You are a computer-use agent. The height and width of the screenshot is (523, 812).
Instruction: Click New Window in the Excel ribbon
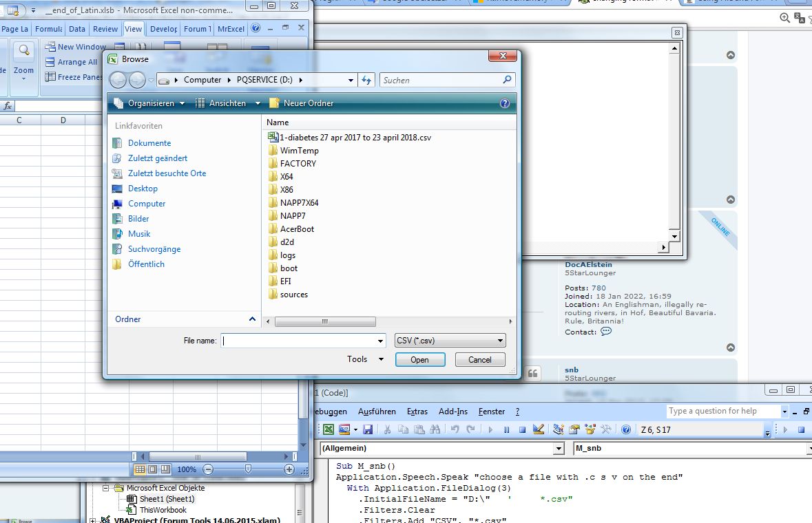pyautogui.click(x=76, y=47)
